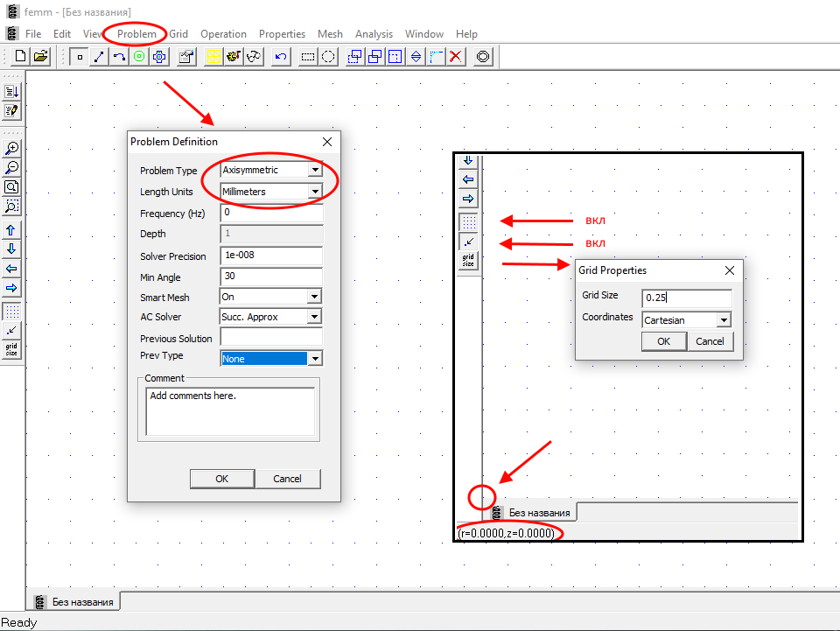
Task: Pan view up with left-toolbar arrow
Action: [x=11, y=230]
